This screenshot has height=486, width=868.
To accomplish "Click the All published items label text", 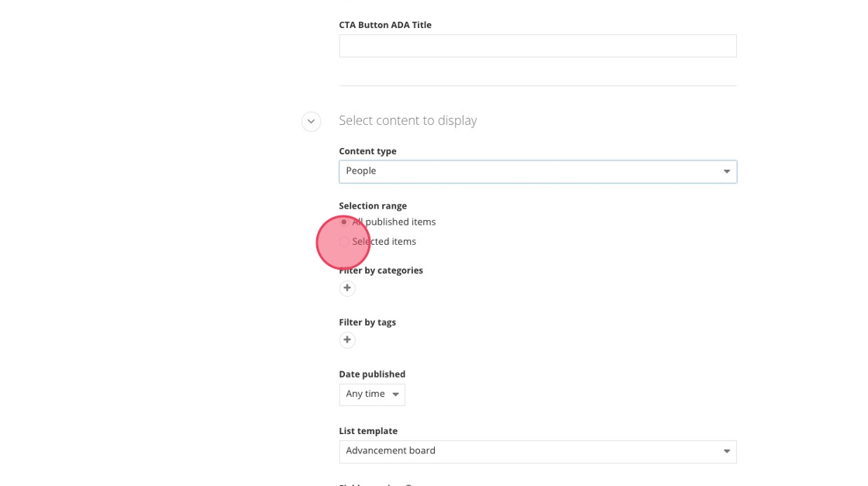I will [x=394, y=222].
